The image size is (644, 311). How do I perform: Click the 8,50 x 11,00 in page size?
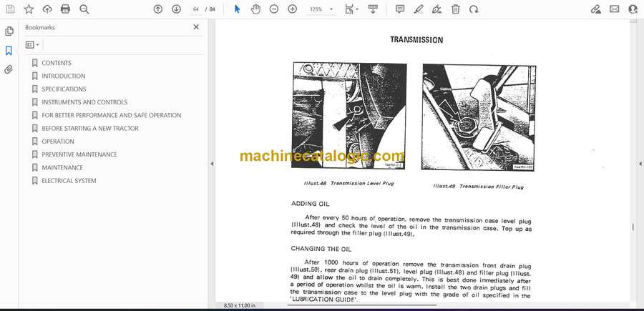point(240,305)
